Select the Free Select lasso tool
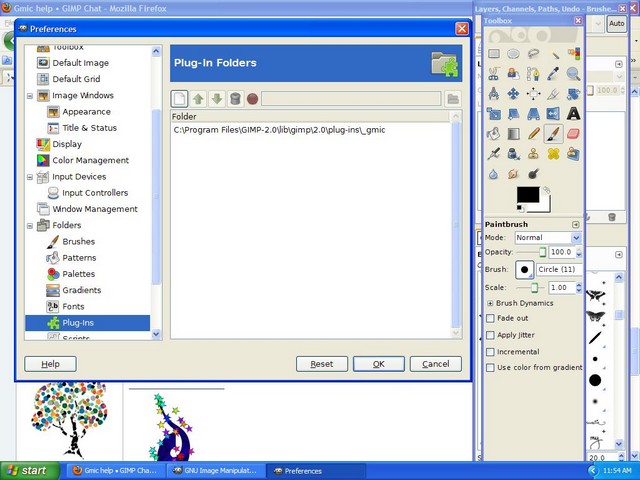This screenshot has height=480, width=640. coord(533,53)
